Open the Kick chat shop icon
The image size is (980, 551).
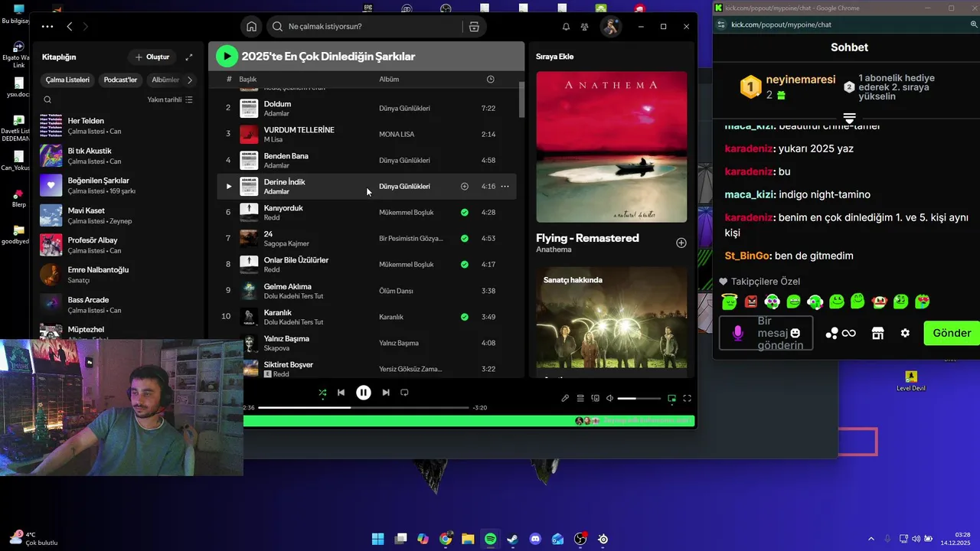877,333
